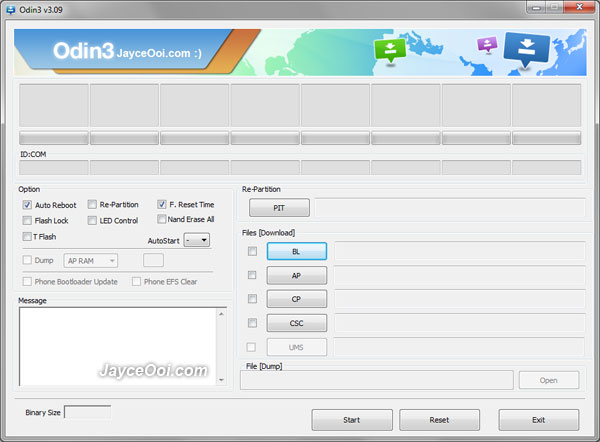Turn on LED Control
The image size is (600, 442).
[92, 220]
